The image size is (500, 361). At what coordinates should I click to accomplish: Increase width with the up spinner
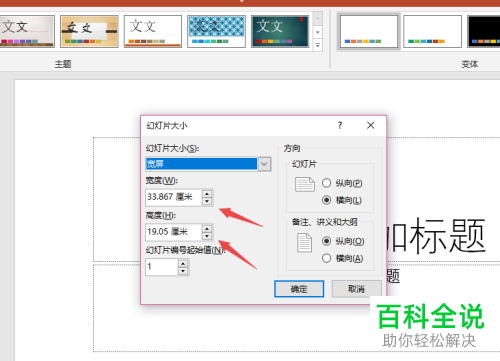tap(207, 194)
